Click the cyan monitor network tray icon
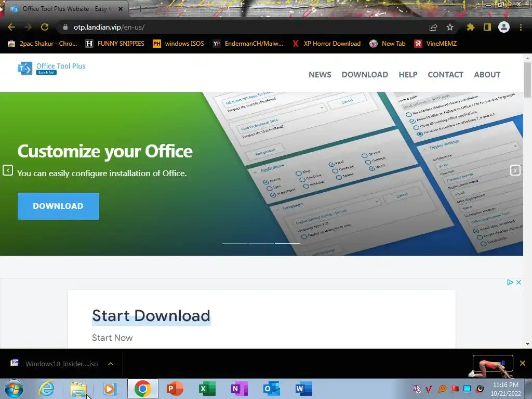The height and width of the screenshot is (399, 532). [467, 389]
